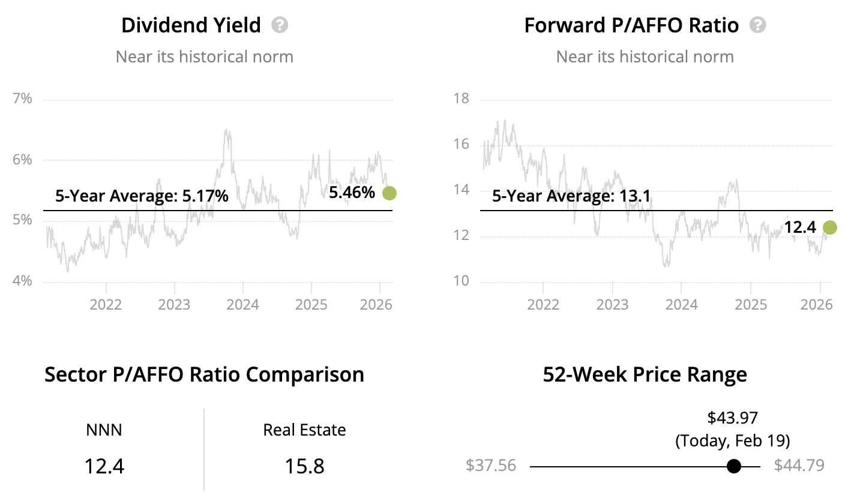Click the 5-Year Average: 13.1 label
The height and width of the screenshot is (504, 851).
coord(571,196)
